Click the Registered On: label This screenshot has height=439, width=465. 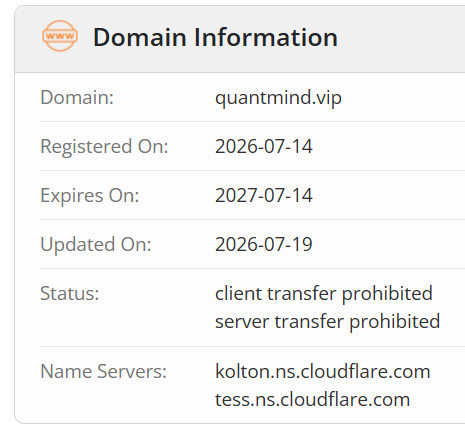point(104,146)
